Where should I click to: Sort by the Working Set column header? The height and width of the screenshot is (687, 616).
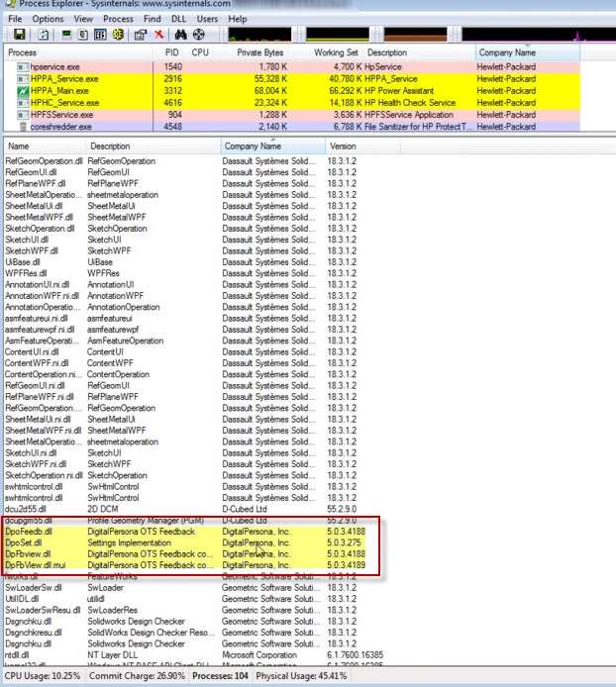327,52
